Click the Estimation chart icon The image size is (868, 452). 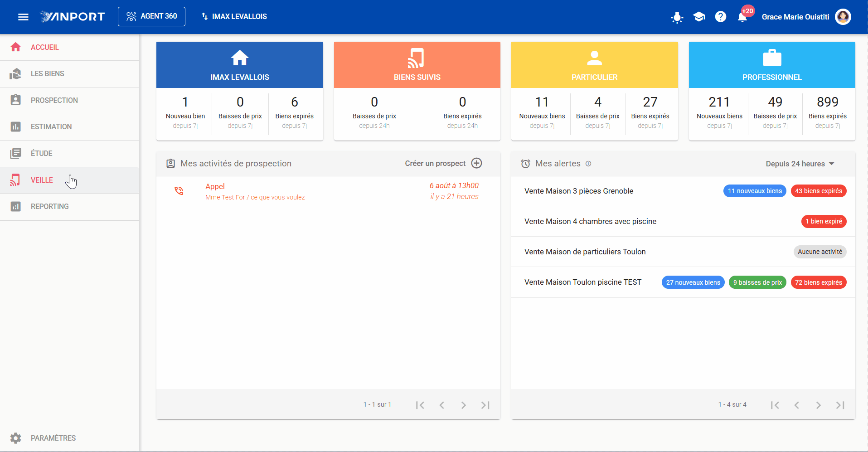pos(15,126)
